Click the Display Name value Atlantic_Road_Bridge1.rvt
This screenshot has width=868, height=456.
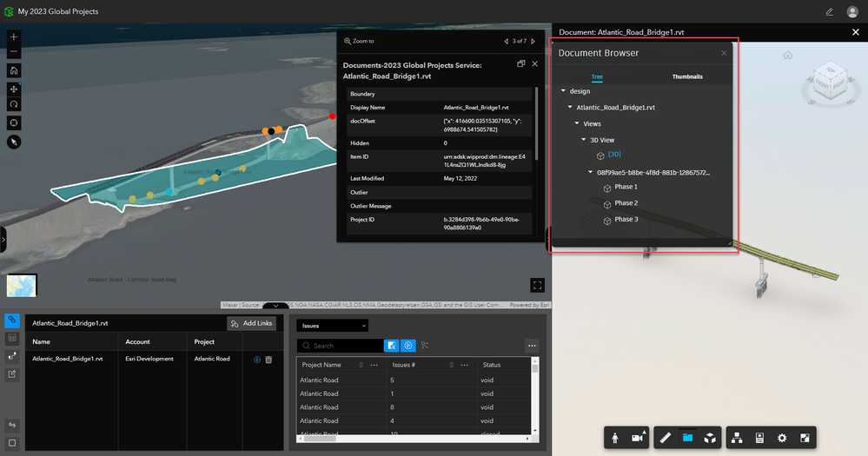(x=476, y=108)
